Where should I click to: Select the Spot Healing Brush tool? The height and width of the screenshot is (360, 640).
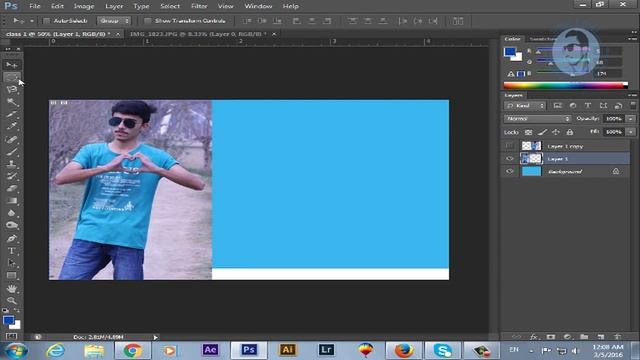pos(11,139)
